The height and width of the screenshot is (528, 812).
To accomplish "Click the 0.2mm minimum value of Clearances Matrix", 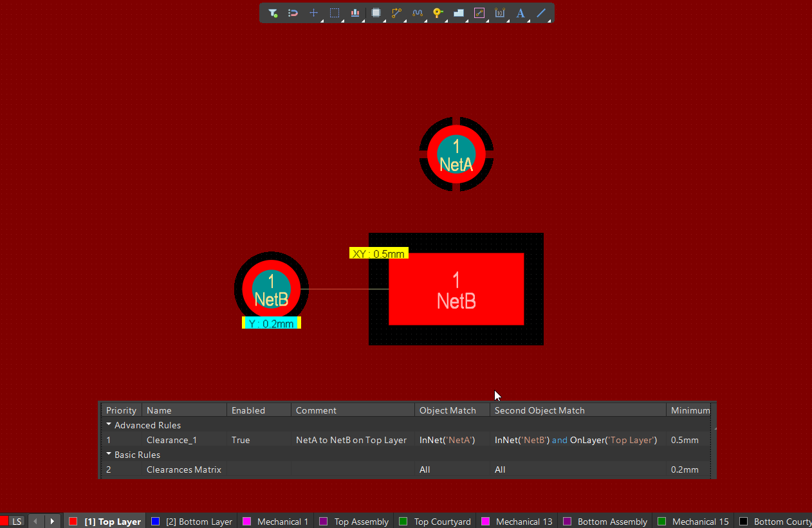I will 685,469.
